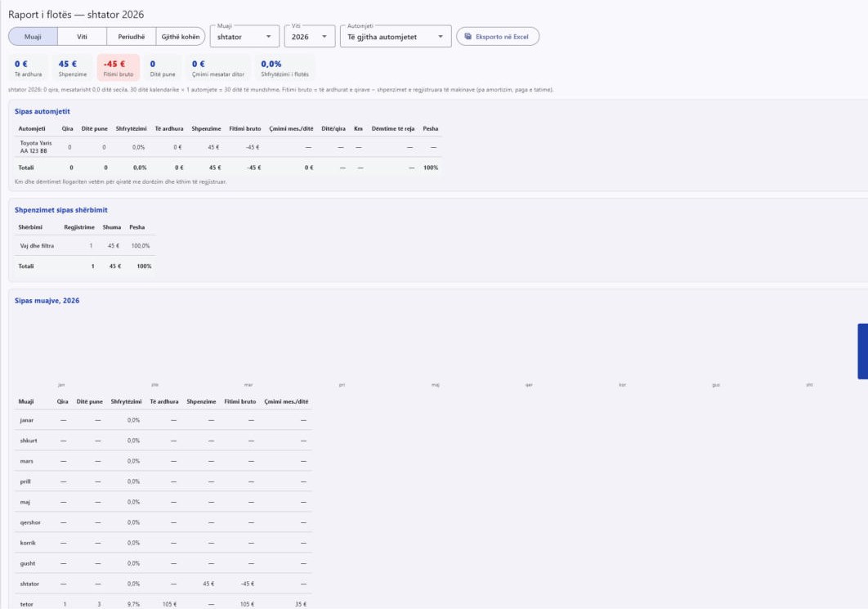Click the red Fitimi bruto summary card
The height and width of the screenshot is (609, 868).
click(x=119, y=68)
